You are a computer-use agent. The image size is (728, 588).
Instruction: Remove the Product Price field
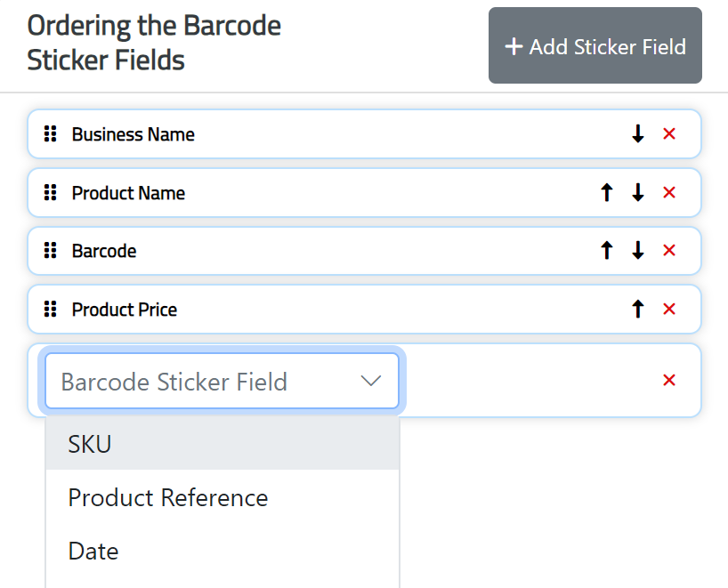pyautogui.click(x=668, y=309)
